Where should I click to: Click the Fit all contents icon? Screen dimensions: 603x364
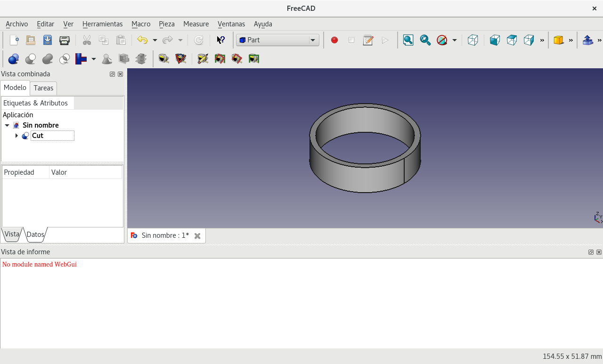click(x=408, y=40)
